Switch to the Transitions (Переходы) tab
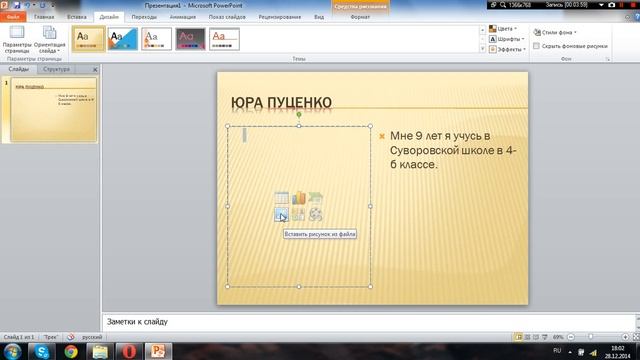Screen dimensions: 640x360 (144, 17)
